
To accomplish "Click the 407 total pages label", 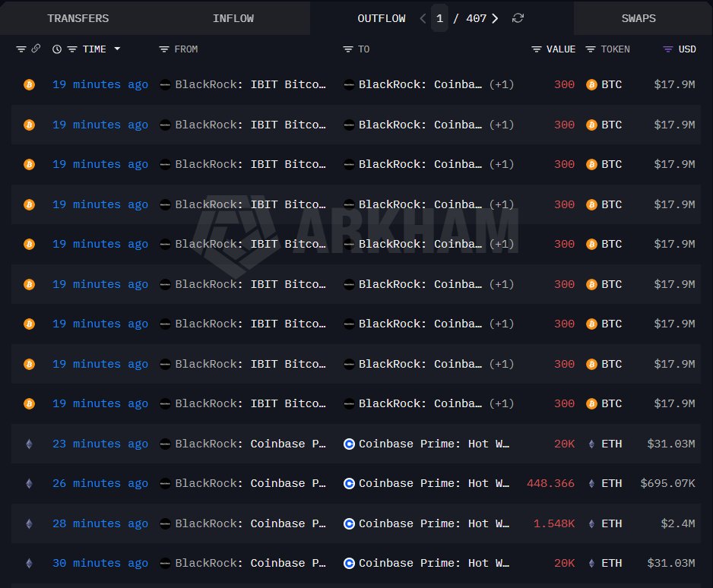I will tap(476, 18).
